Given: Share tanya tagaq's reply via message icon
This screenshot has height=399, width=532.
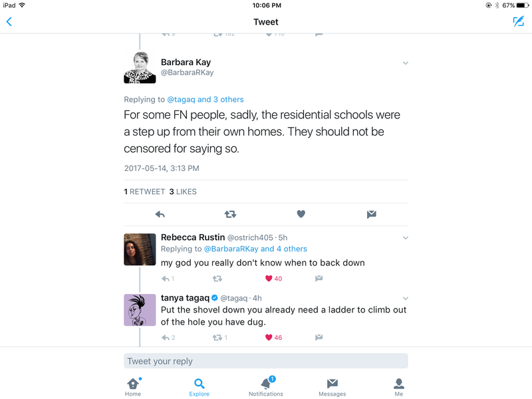Looking at the screenshot, I should (x=319, y=337).
